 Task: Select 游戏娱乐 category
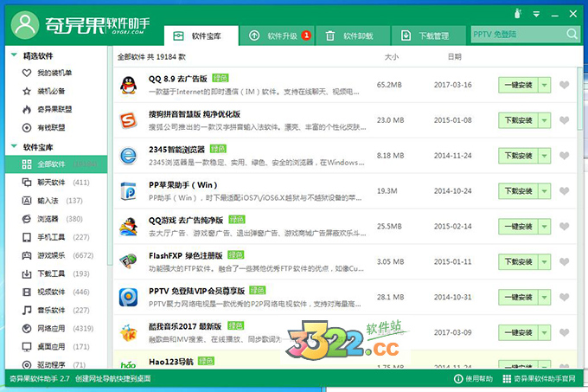click(56, 255)
